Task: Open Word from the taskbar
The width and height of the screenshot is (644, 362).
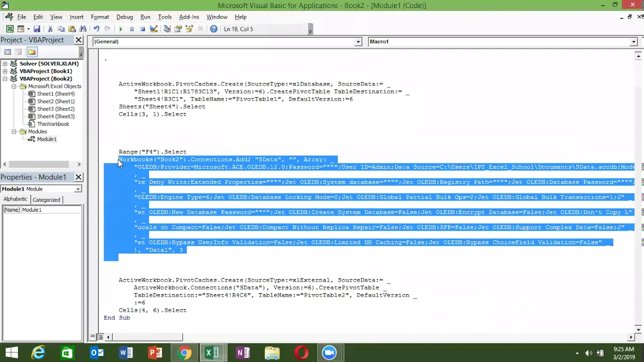Action: pos(126,353)
